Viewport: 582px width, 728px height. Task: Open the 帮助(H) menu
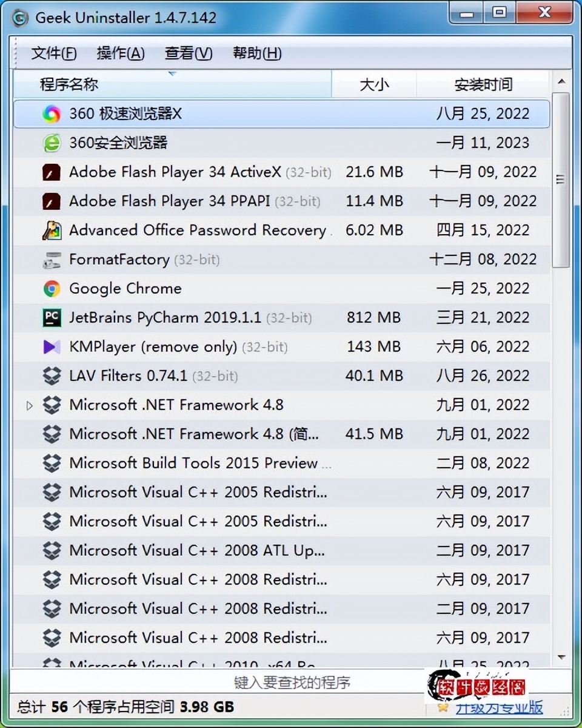point(257,53)
